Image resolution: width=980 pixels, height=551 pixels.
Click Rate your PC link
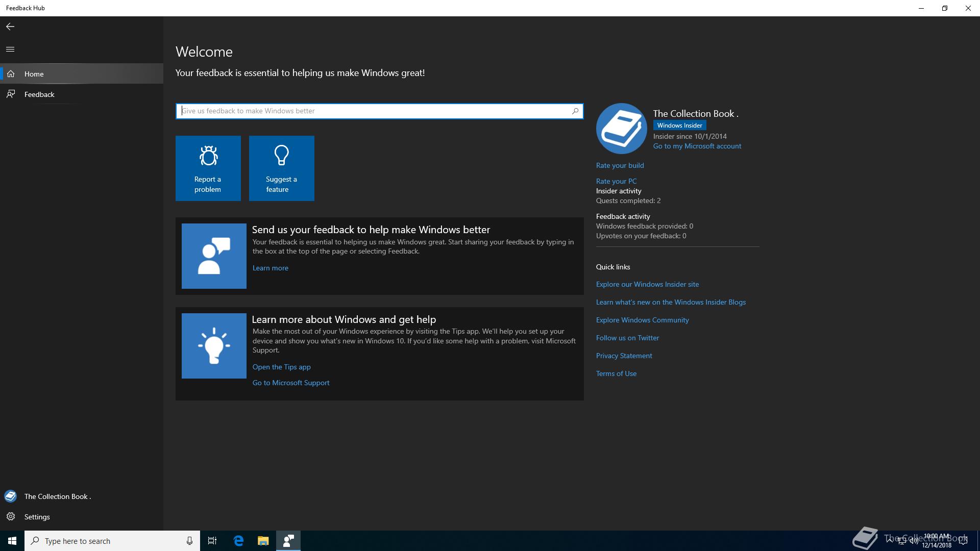click(x=617, y=181)
